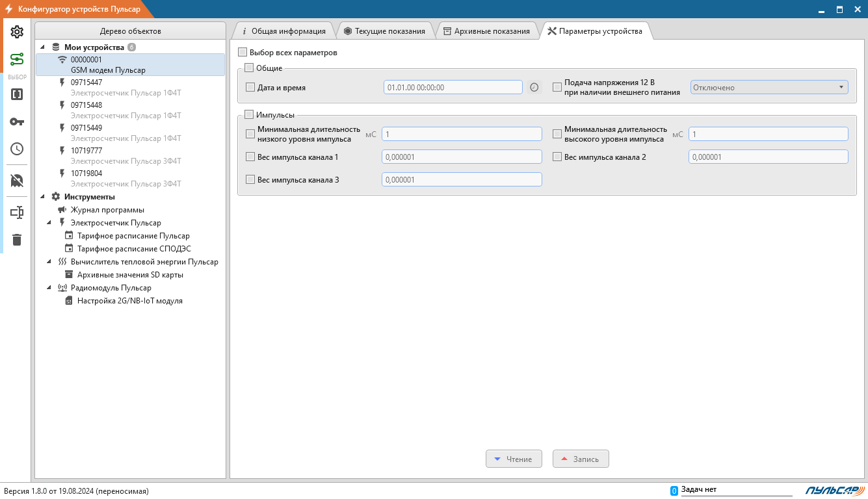Click the rename field sidebar icon
This screenshot has height=499, width=868.
pos(17,212)
